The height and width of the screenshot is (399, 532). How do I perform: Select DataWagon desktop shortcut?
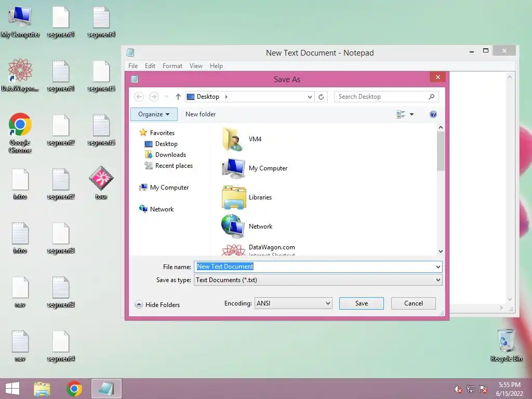[x=20, y=75]
